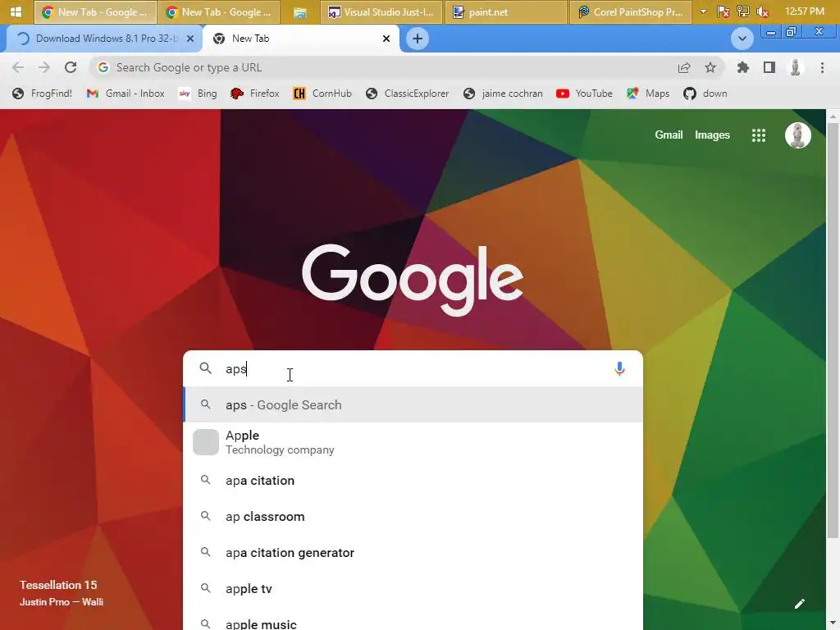Image resolution: width=840 pixels, height=630 pixels.
Task: Click the 12:57 PM system clock
Action: coord(804,11)
